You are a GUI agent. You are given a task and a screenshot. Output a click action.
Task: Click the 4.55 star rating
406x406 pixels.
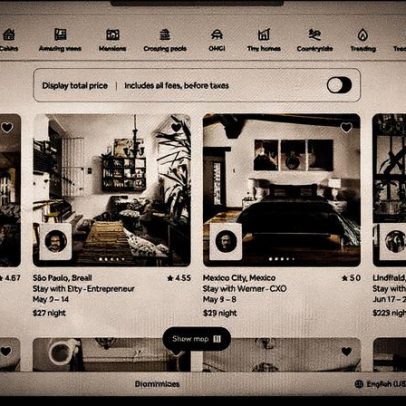pyautogui.click(x=179, y=278)
